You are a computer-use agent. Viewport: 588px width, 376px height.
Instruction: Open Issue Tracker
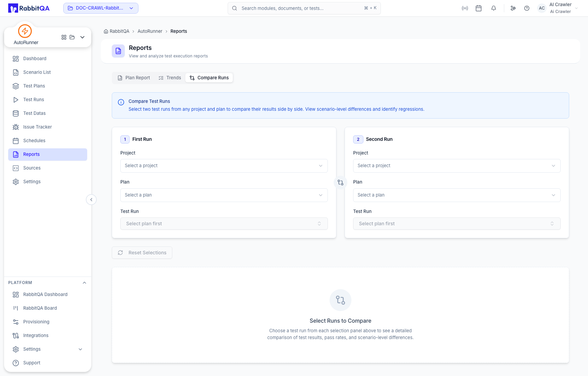coord(48,127)
